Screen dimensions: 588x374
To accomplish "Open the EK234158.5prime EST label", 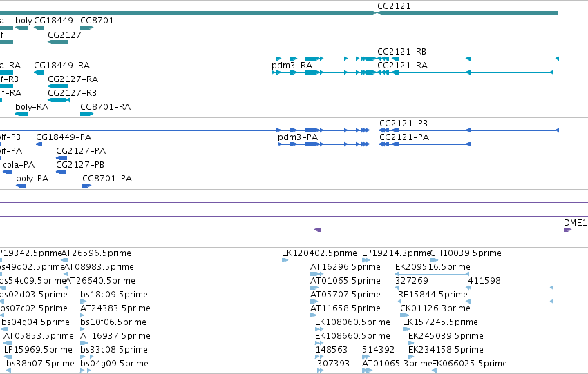I will coord(446,350).
